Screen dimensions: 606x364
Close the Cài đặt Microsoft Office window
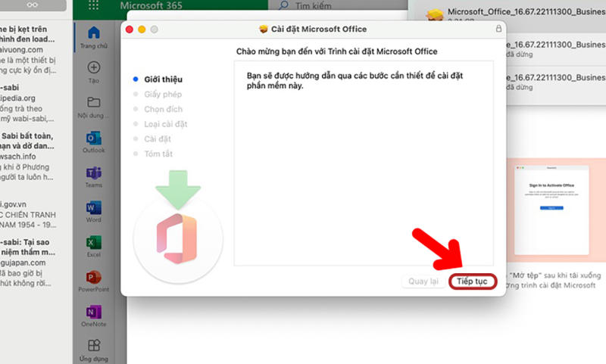point(129,29)
